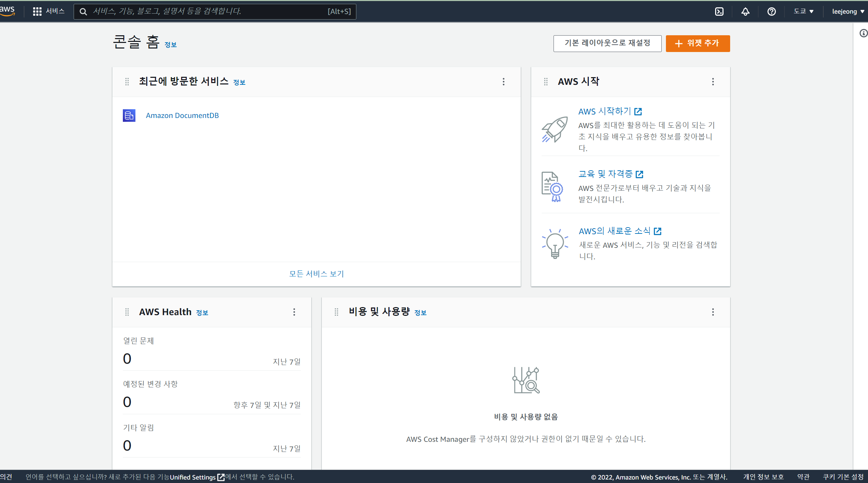The width and height of the screenshot is (868, 483).
Task: Click the cost chart magnifier illustration
Action: pyautogui.click(x=526, y=380)
